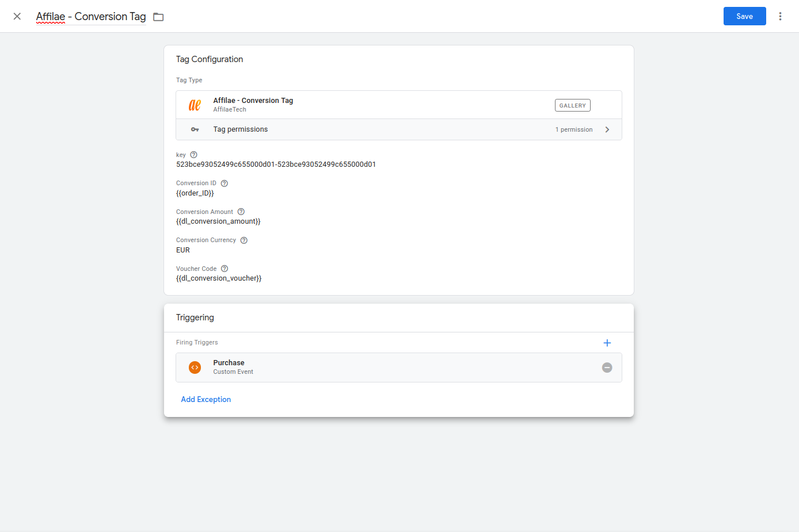Show help for the key field
Image resolution: width=799 pixels, height=532 pixels.
[x=193, y=155]
